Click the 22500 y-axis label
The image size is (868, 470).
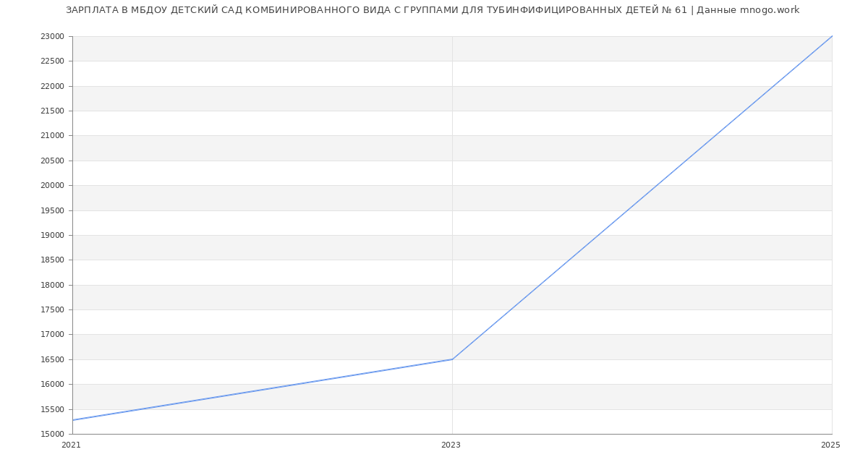53,61
